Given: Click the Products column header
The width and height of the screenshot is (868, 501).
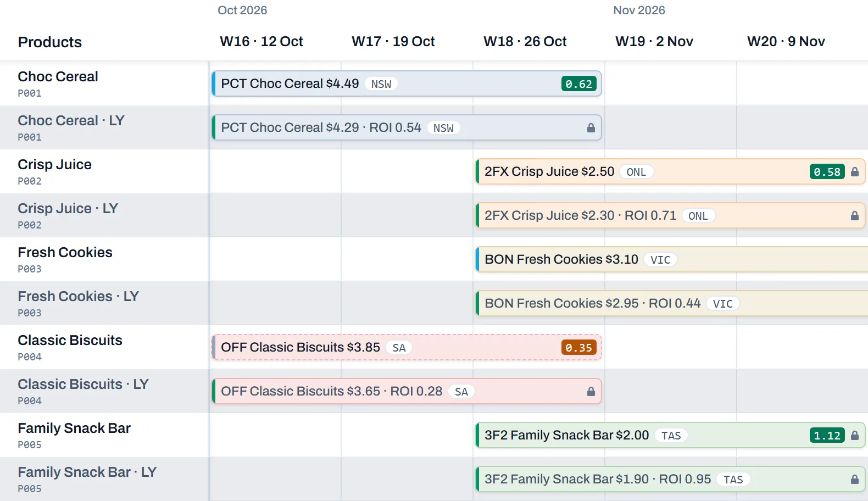Looking at the screenshot, I should pos(50,42).
